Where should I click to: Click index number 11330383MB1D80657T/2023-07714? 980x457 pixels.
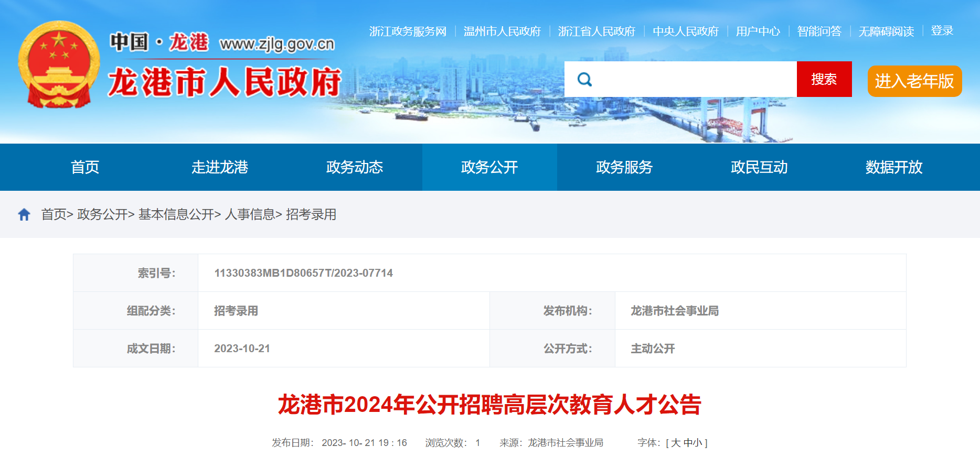click(303, 273)
